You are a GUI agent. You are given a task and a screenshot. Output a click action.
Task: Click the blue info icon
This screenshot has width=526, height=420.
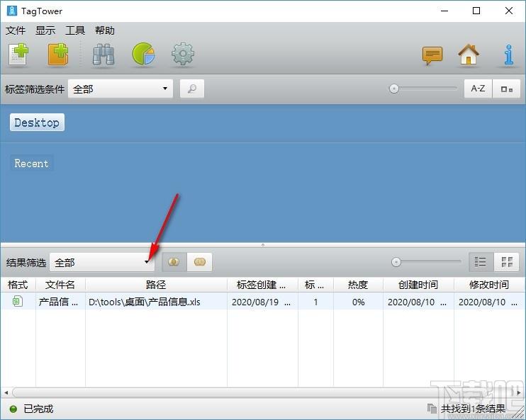508,55
